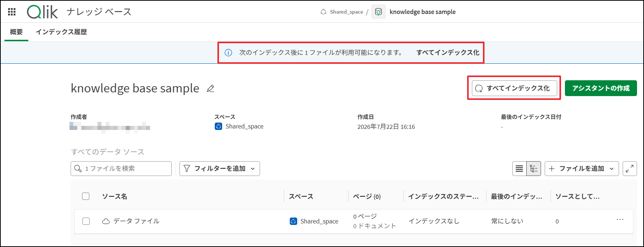The image size is (644, 247).
Task: Switch to the tree view icon
Action: tap(534, 169)
